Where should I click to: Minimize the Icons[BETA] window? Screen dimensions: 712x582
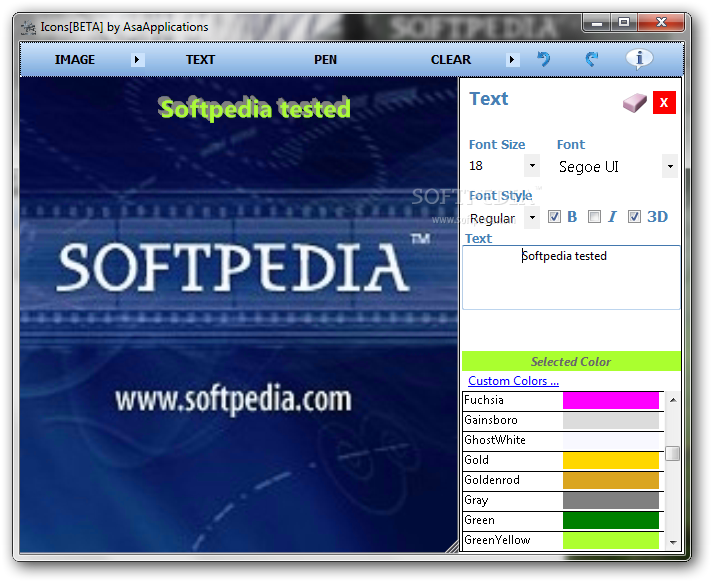point(597,22)
